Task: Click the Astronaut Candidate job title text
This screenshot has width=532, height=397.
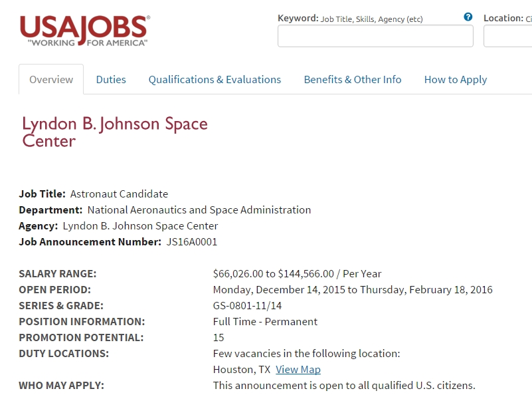Action: point(119,194)
